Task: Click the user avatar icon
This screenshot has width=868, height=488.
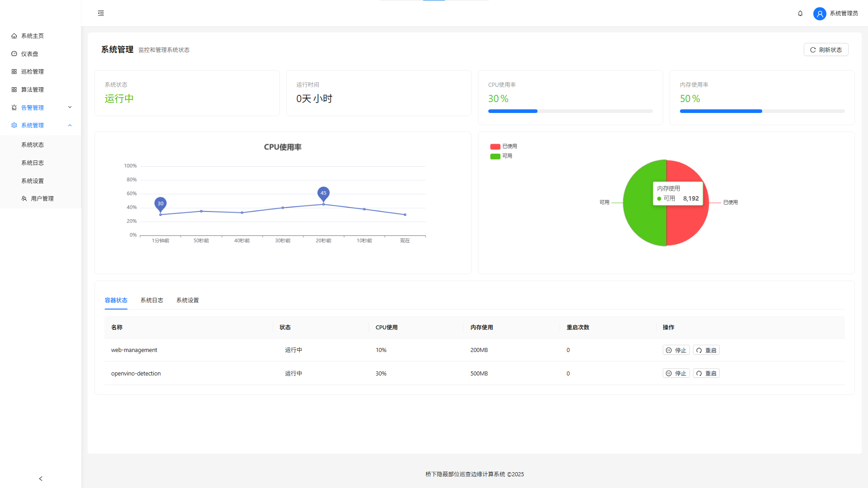Action: [x=820, y=14]
